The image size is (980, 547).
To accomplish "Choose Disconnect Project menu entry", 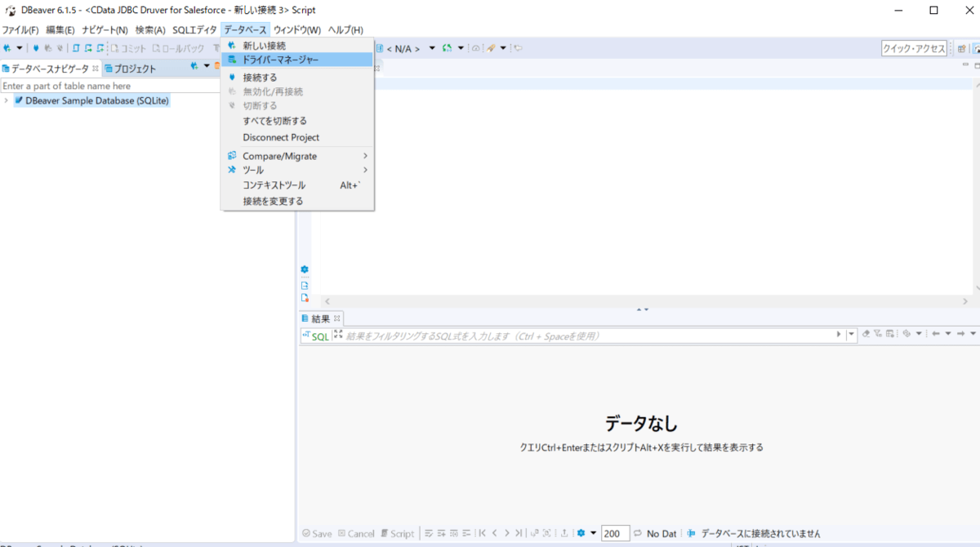I will (297, 137).
